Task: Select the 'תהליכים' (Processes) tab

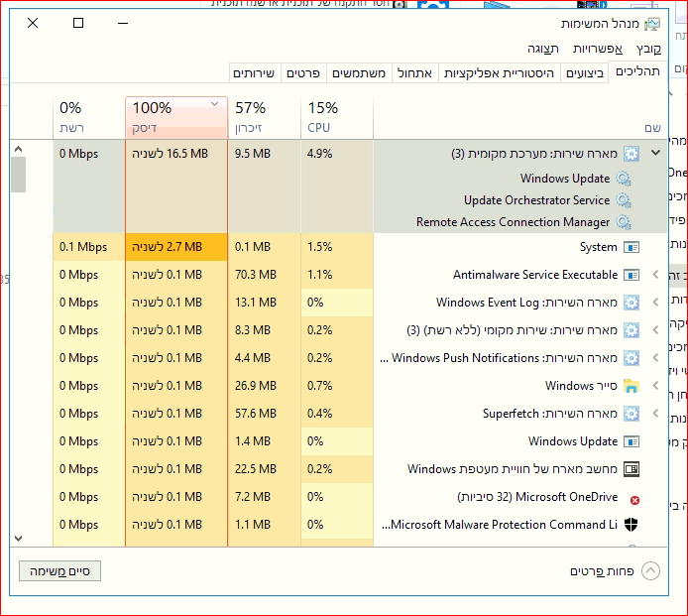Action: pyautogui.click(x=637, y=71)
